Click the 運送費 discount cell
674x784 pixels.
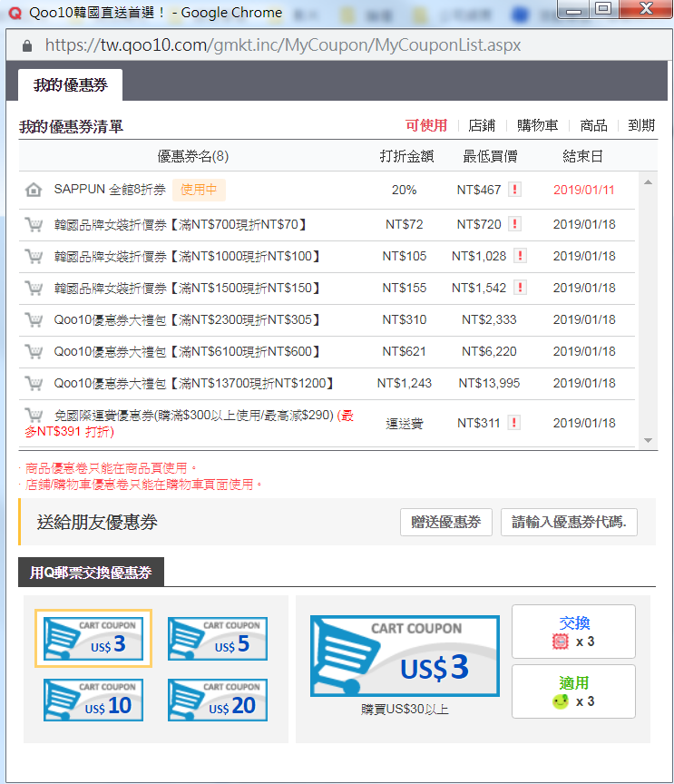pos(404,424)
